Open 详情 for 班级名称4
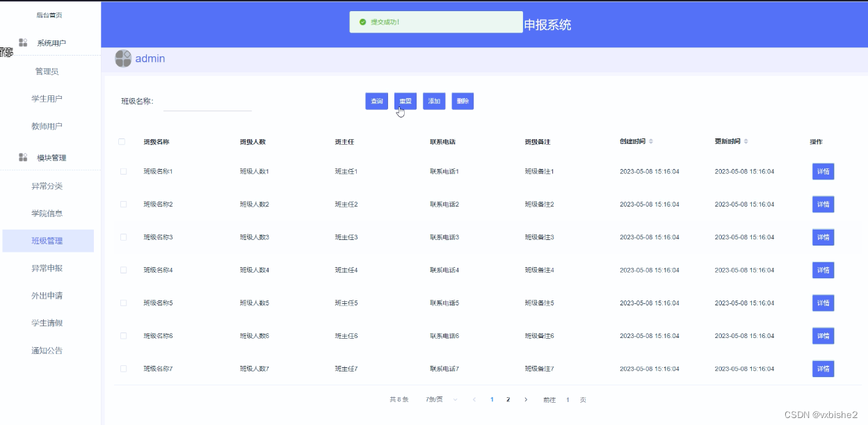Screen dimensions: 868x425 [823, 270]
